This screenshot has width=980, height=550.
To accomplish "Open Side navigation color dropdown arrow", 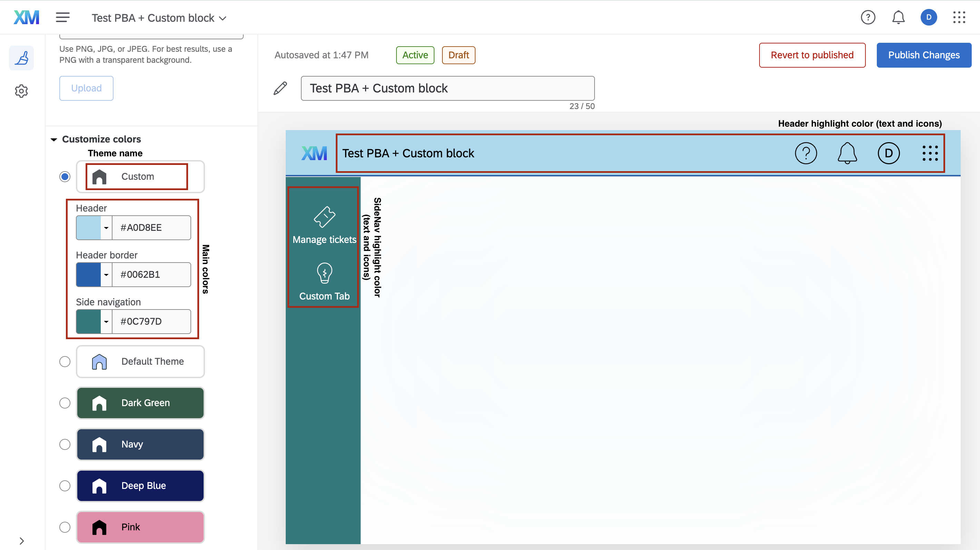I will coord(106,322).
